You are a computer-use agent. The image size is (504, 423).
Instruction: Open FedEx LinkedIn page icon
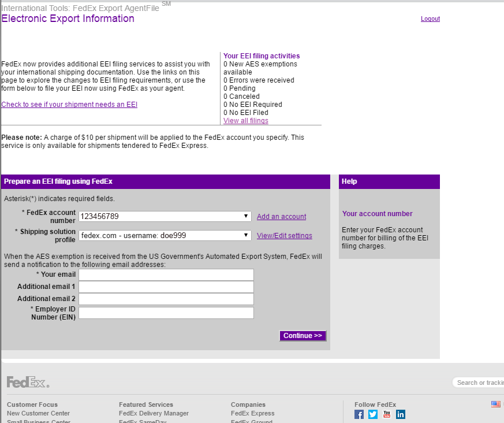pyautogui.click(x=401, y=414)
